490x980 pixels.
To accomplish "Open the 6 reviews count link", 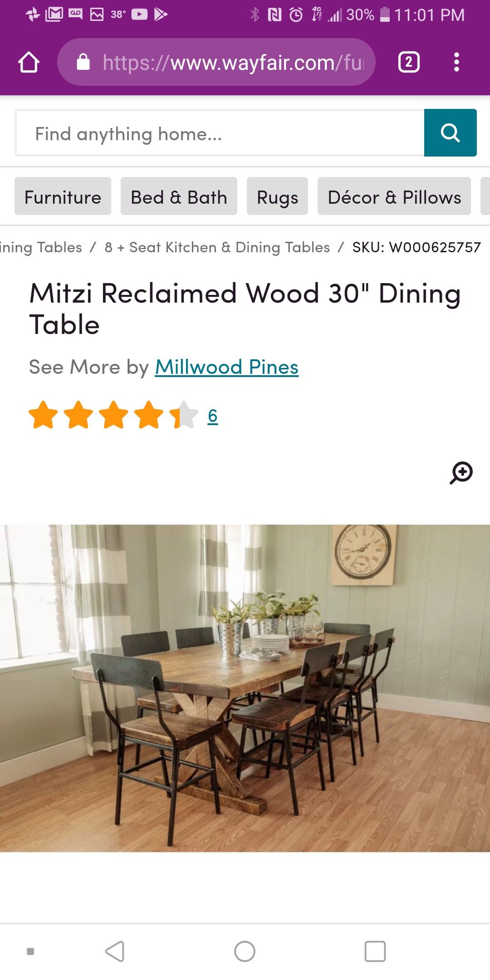I will click(213, 416).
